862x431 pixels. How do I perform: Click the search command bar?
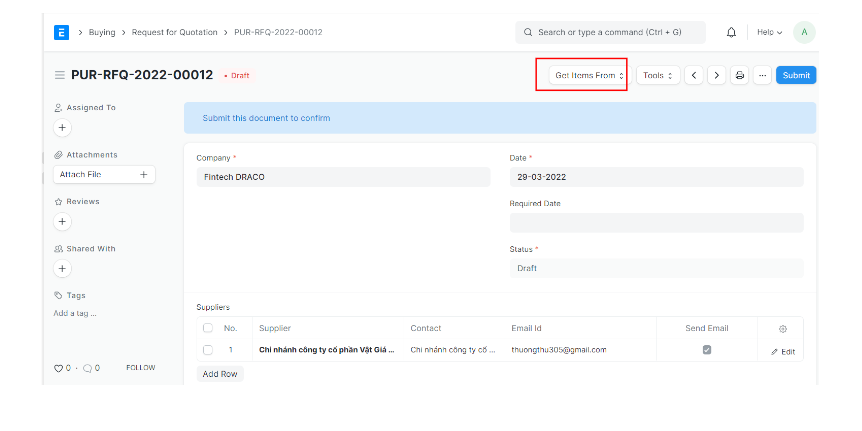[610, 32]
